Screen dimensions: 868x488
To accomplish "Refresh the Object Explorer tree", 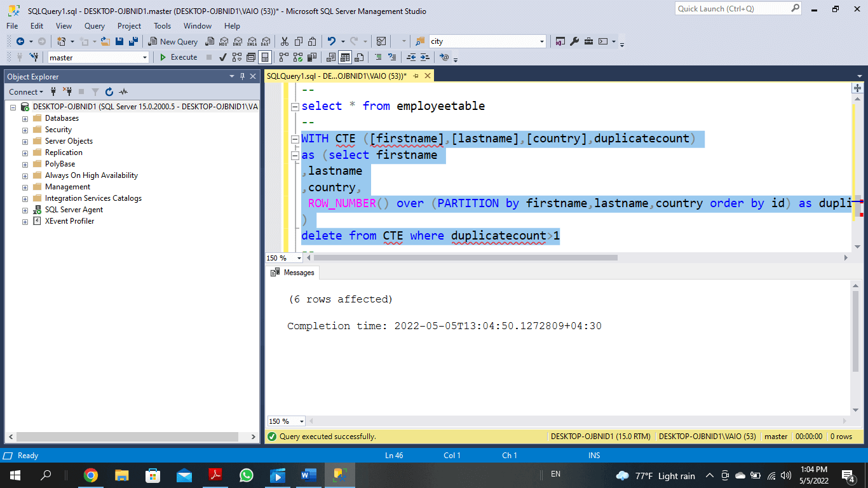I will [109, 92].
